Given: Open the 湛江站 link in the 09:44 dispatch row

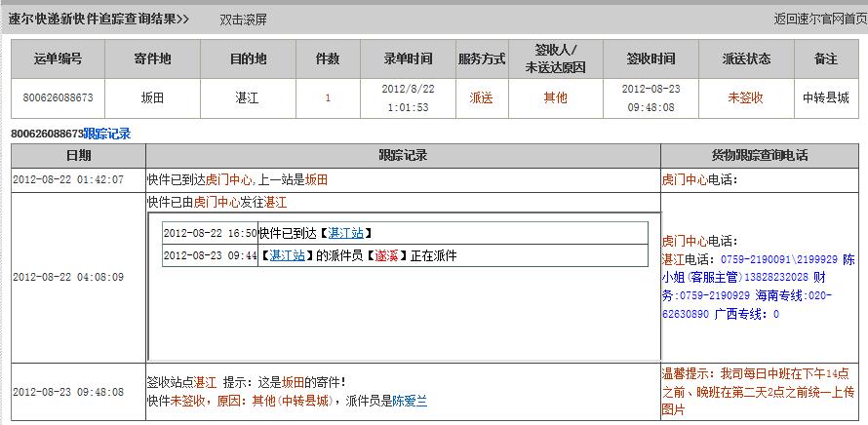Looking at the screenshot, I should tap(287, 255).
